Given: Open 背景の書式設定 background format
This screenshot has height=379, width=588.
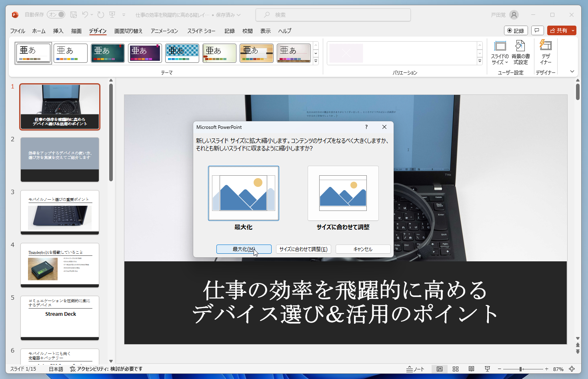Looking at the screenshot, I should tap(520, 53).
